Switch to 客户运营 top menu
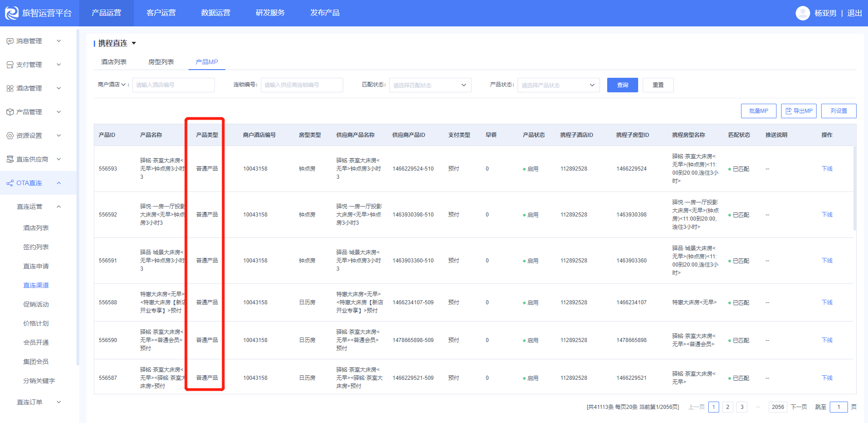Viewport: 868px width, 423px height. (161, 13)
